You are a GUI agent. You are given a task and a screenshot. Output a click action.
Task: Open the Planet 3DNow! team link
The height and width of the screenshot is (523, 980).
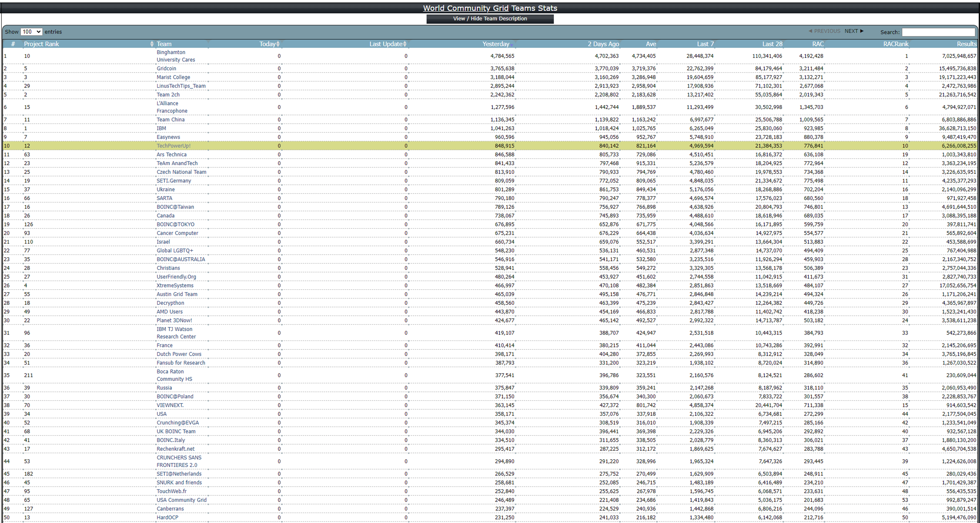coord(174,321)
